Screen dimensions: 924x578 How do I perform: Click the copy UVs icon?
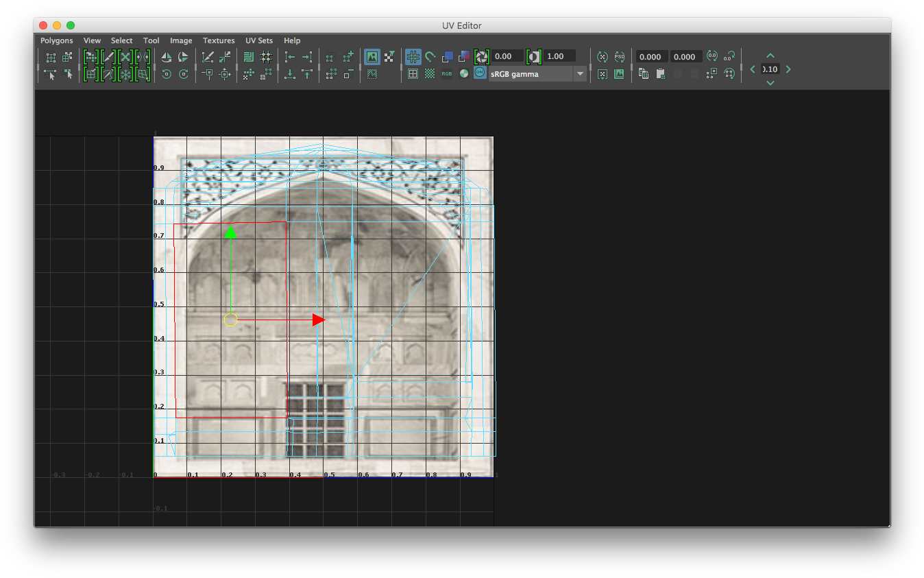tap(643, 73)
